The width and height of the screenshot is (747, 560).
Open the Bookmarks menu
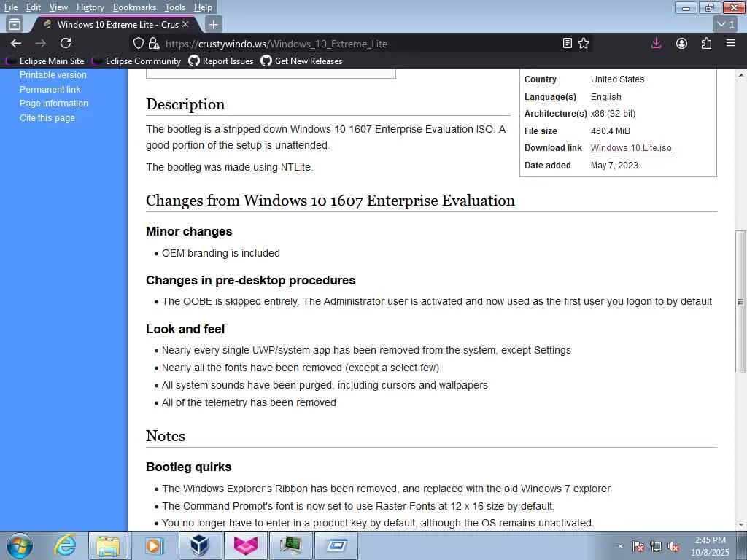point(134,7)
